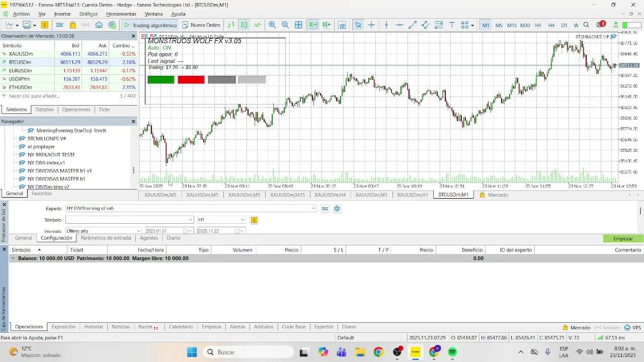
Task: Enable the M5 timeframe
Action: click(499, 25)
